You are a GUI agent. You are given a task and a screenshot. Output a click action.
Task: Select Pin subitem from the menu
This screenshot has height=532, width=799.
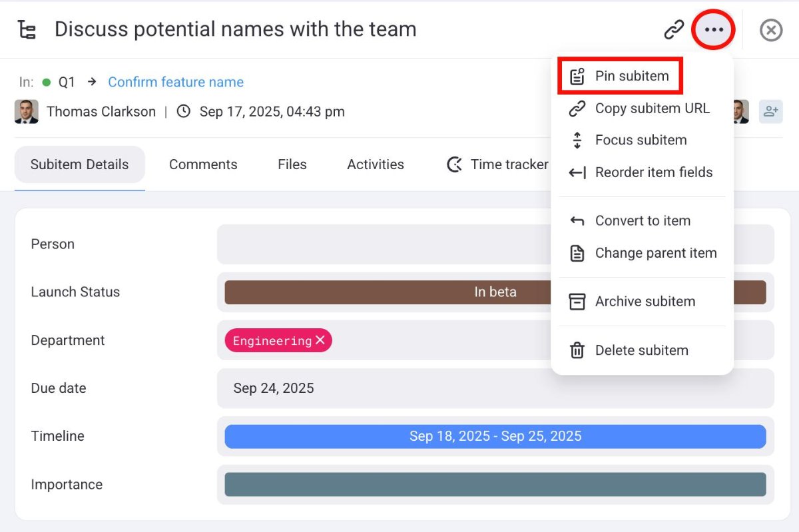(x=631, y=76)
